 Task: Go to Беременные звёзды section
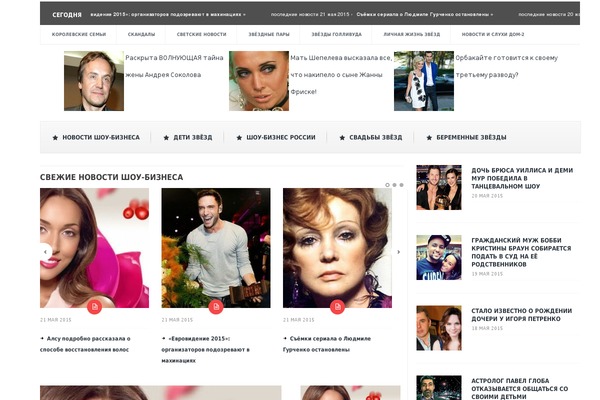coord(471,137)
